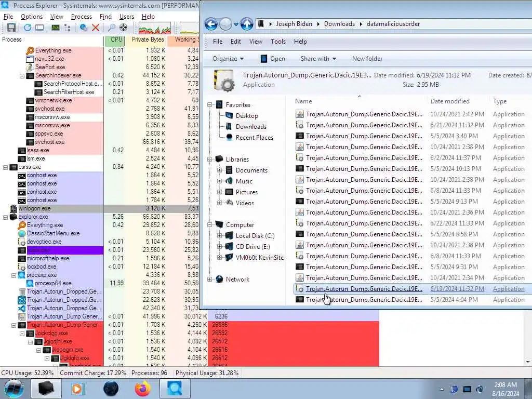532x399 pixels.
Task: Select the winlogon.exe process row
Action: 99,208
